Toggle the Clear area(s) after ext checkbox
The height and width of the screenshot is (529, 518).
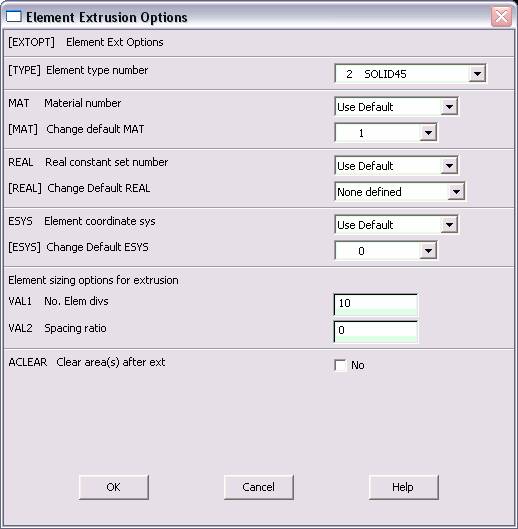pos(340,365)
